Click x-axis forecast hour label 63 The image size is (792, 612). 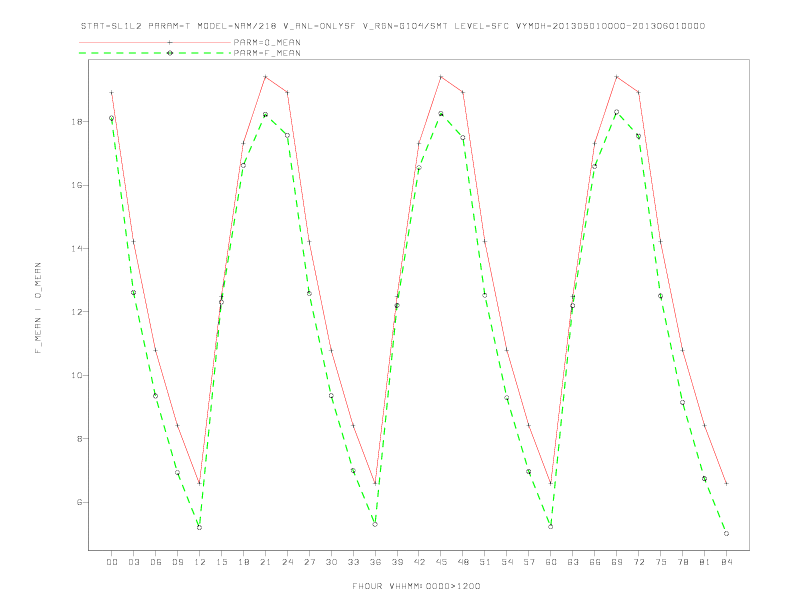click(x=573, y=562)
